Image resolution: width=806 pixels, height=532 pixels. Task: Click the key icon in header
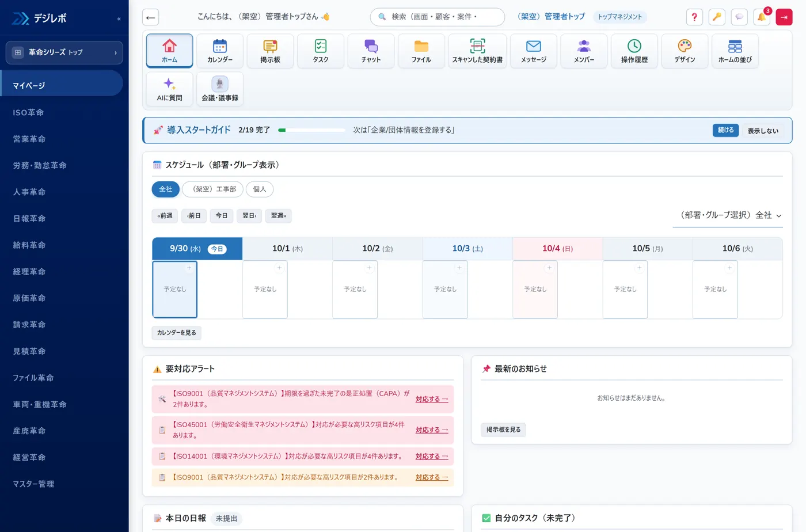[717, 17]
